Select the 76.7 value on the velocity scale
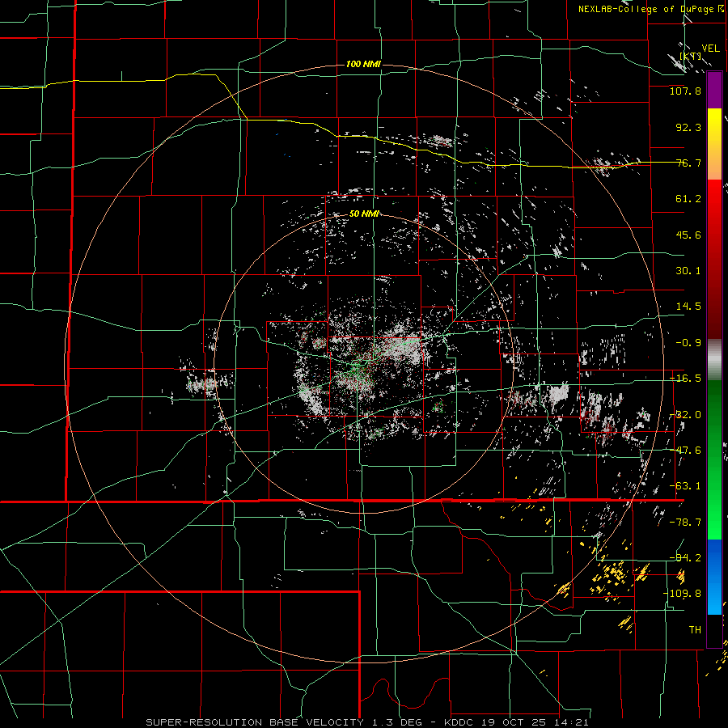The width and height of the screenshot is (728, 728). [x=688, y=163]
